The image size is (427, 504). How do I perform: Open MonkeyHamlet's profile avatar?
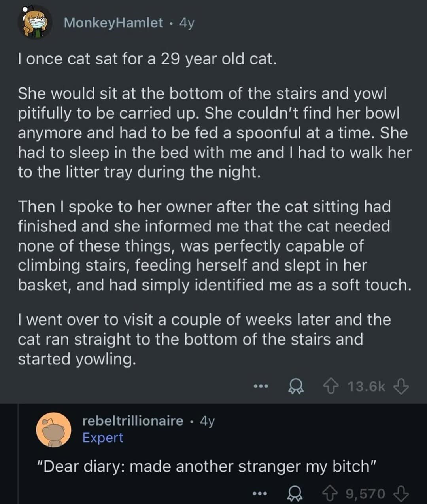click(35, 23)
